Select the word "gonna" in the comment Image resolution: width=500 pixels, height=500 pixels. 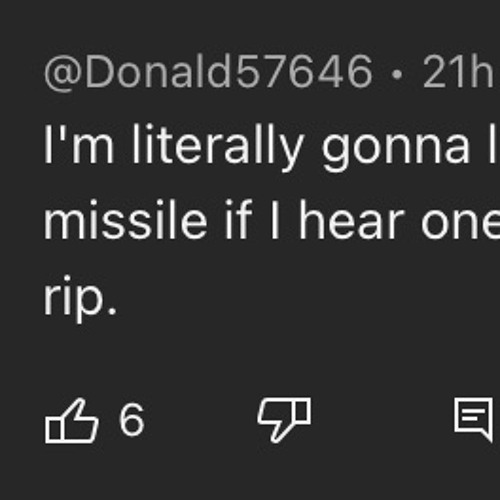(395, 149)
